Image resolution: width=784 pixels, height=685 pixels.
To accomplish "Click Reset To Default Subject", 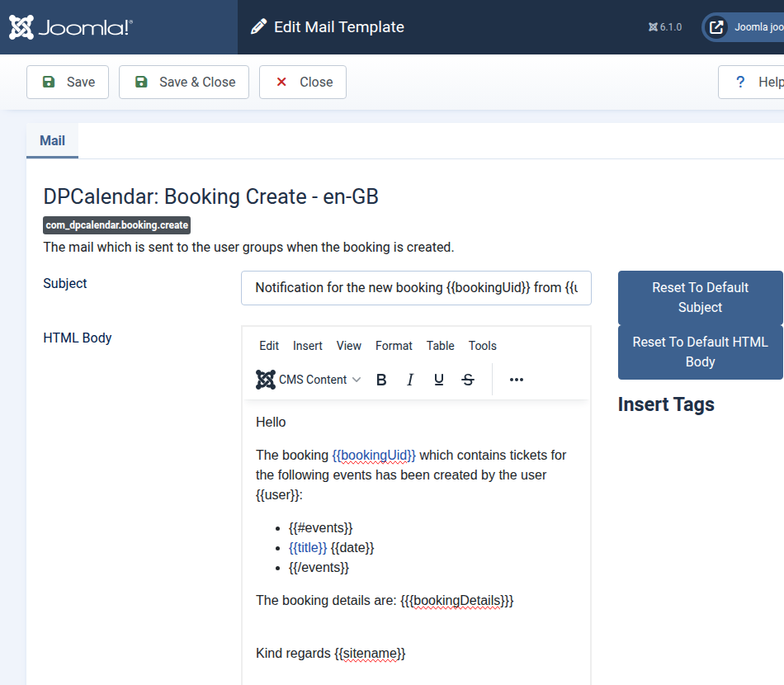I will pyautogui.click(x=700, y=297).
